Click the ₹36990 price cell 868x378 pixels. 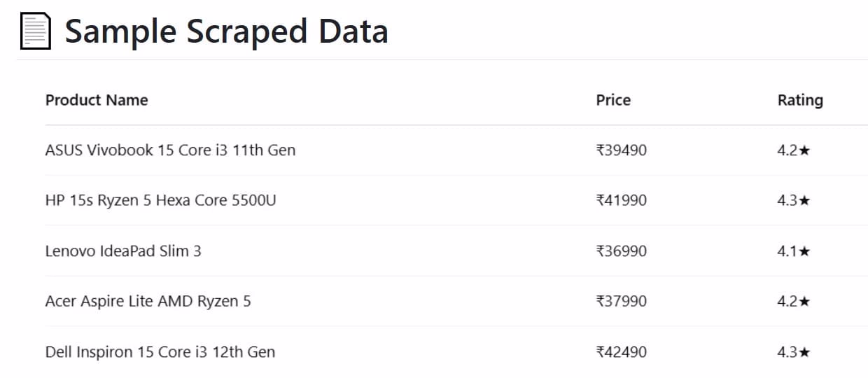[x=621, y=251]
